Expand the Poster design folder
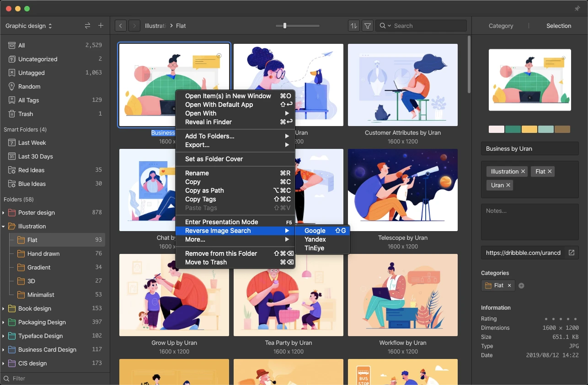This screenshot has width=588, height=385. coord(4,213)
